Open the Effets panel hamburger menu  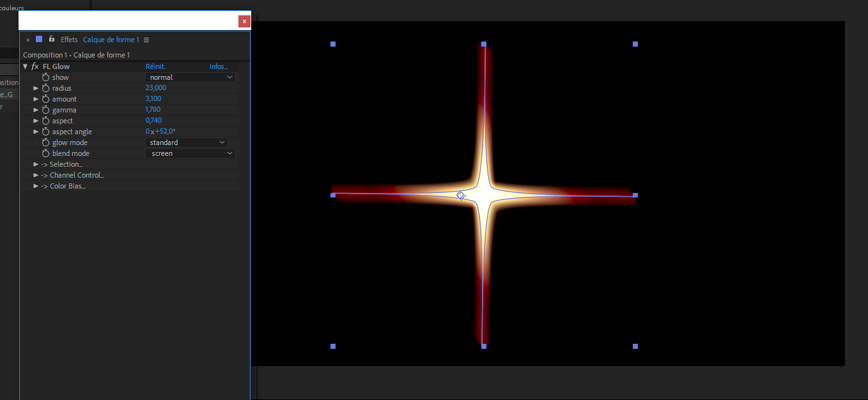tap(146, 40)
